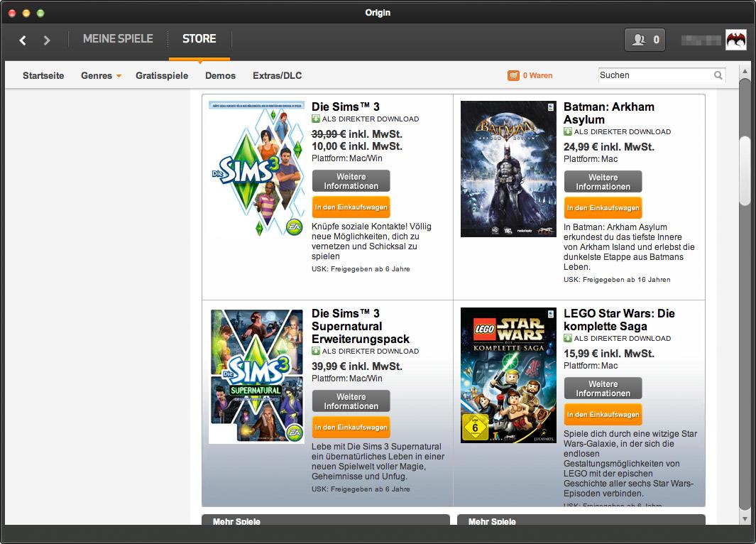Open the Batman: Arkham Asylum title link

[x=609, y=113]
